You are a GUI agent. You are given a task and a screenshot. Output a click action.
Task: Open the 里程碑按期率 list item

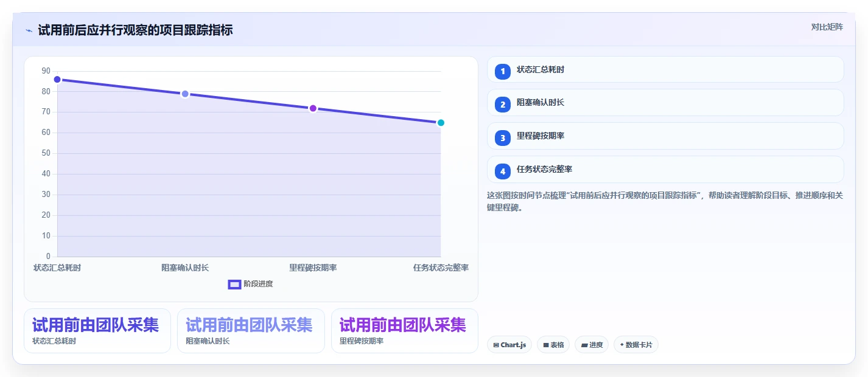point(665,136)
